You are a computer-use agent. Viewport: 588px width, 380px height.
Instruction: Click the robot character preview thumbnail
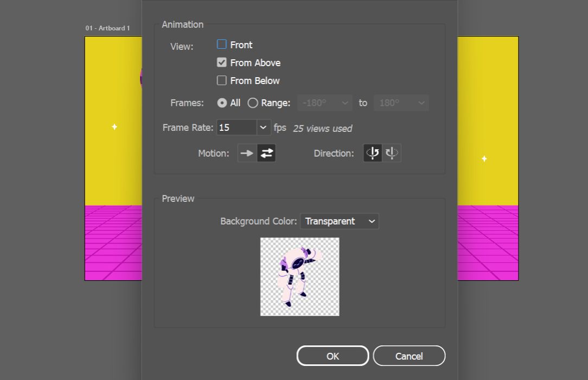[299, 276]
